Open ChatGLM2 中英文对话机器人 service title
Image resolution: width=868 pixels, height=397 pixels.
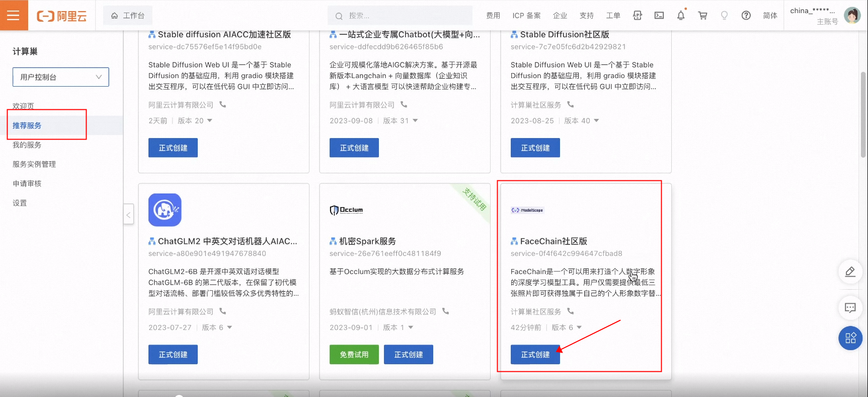pos(227,241)
